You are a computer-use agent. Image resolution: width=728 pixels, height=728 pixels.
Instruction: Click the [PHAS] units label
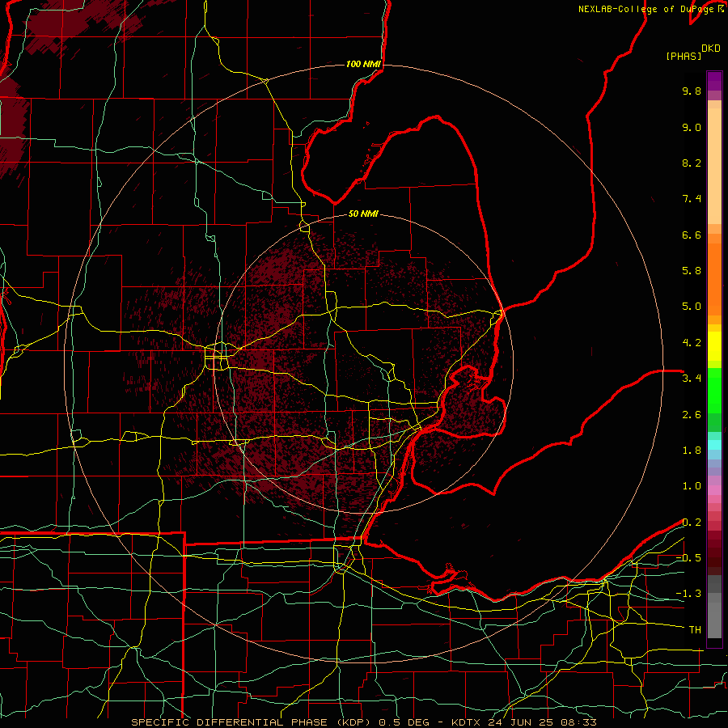click(x=684, y=56)
